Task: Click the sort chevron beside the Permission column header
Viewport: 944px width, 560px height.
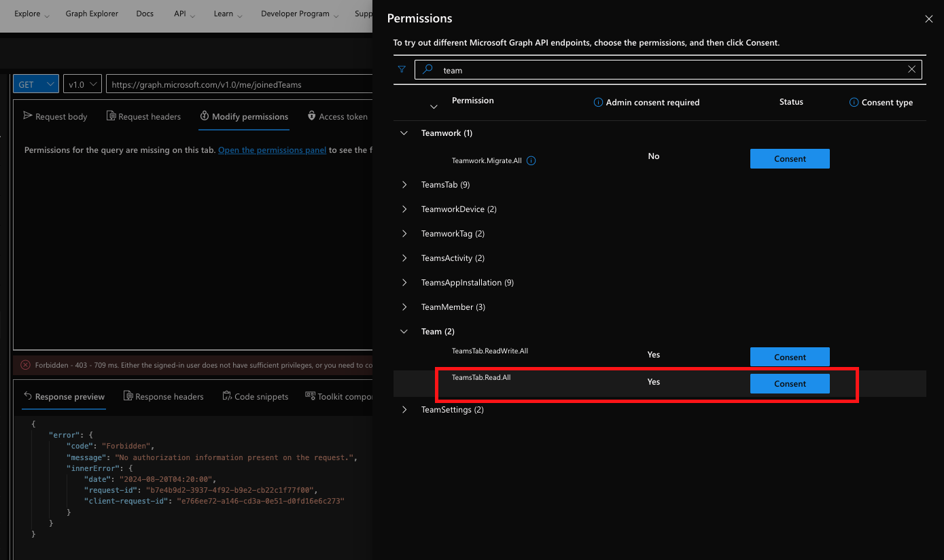Action: click(434, 107)
